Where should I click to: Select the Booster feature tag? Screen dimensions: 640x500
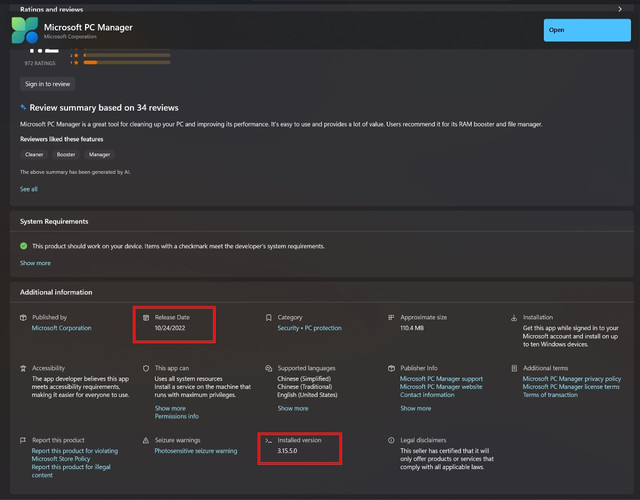click(x=66, y=154)
